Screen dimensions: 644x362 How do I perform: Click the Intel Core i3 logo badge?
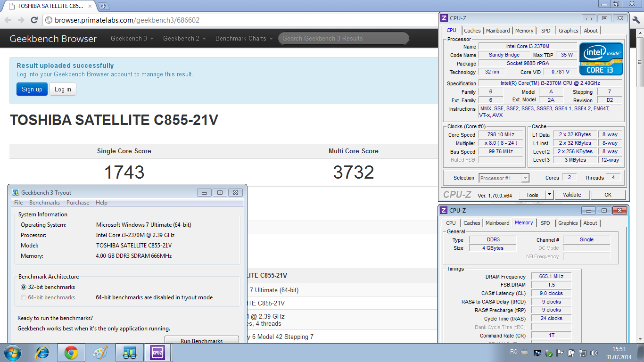click(x=601, y=58)
